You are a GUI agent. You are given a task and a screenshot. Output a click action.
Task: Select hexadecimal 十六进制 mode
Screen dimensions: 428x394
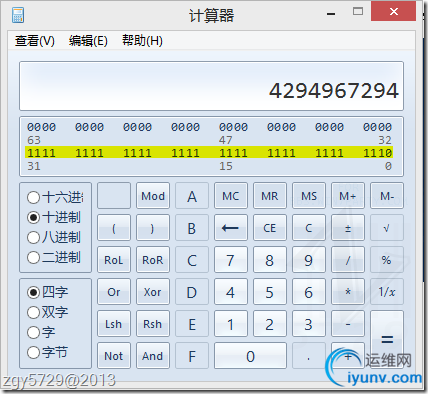(x=55, y=197)
